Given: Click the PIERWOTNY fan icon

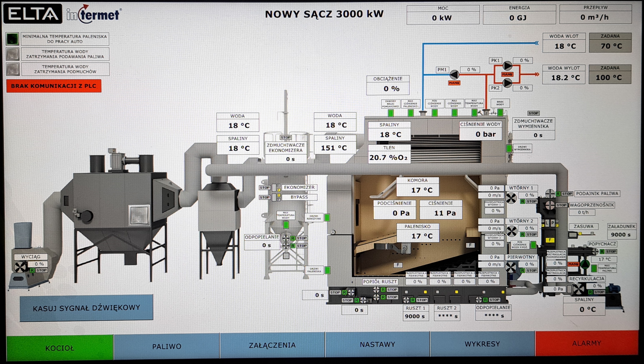Looking at the screenshot, I should (511, 267).
